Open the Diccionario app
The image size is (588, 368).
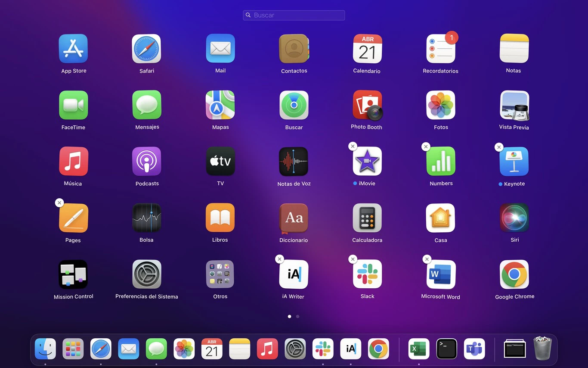[x=294, y=218]
